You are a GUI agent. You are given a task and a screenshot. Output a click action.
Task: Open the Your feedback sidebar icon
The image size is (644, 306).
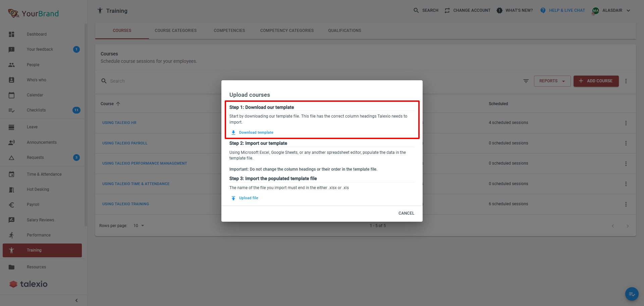pyautogui.click(x=11, y=49)
